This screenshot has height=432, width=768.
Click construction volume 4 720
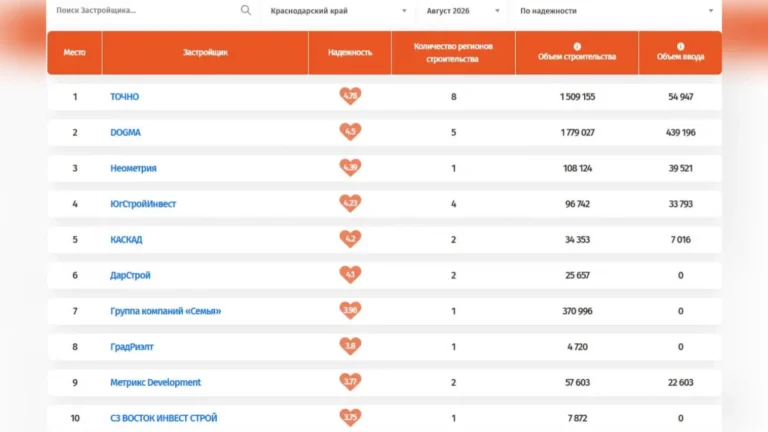point(577,347)
